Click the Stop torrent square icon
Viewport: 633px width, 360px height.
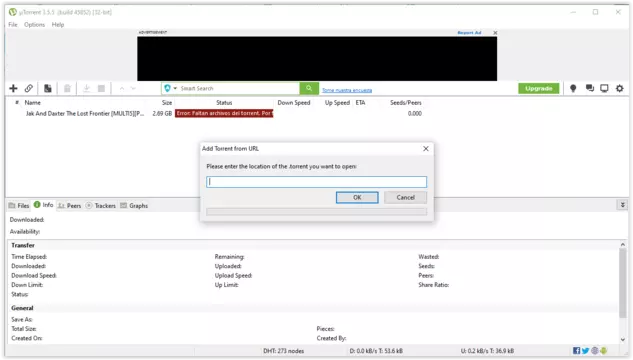pos(101,88)
